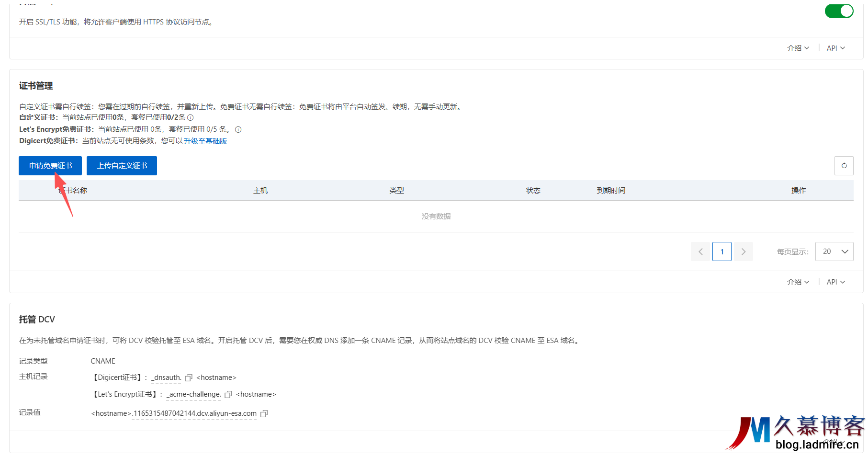Click the 到期时间 column header
The image size is (868, 457).
tap(611, 190)
